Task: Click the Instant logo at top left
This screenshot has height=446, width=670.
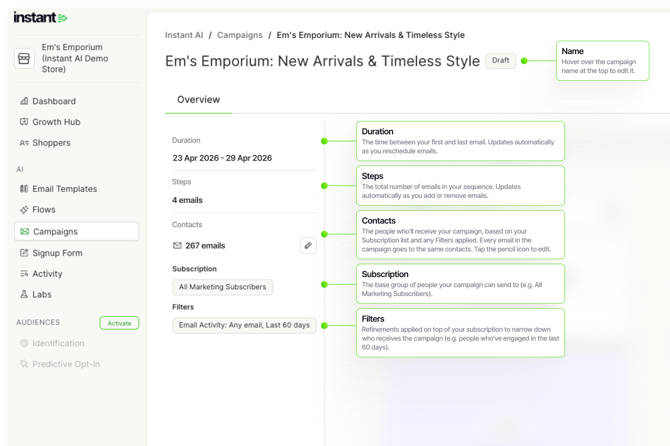Action: click(40, 18)
